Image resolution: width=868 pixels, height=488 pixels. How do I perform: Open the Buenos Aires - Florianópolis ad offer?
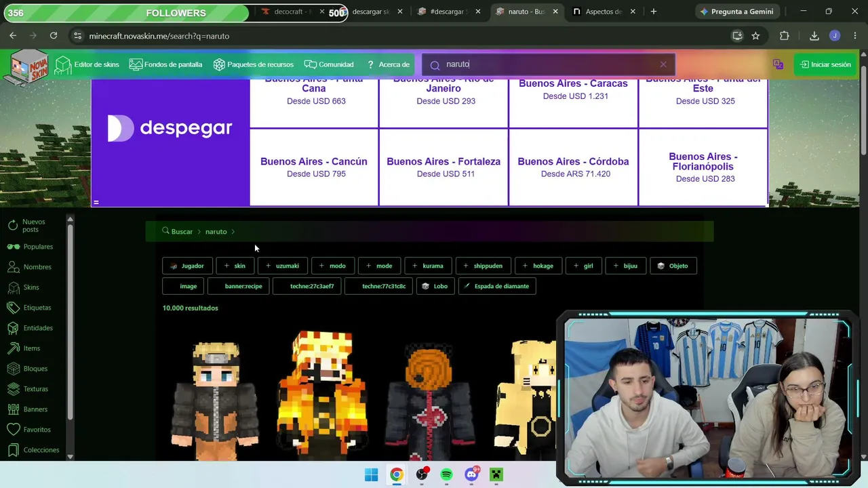[x=703, y=167]
